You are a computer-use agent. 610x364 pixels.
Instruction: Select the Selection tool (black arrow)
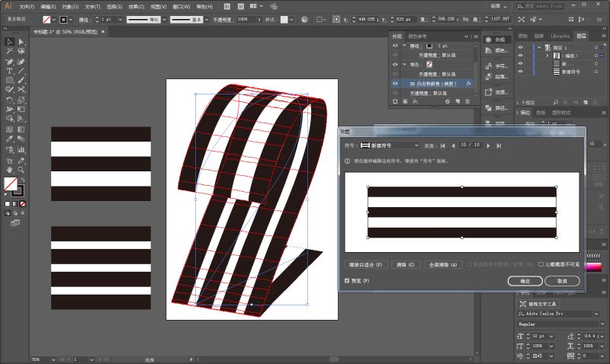click(x=8, y=42)
